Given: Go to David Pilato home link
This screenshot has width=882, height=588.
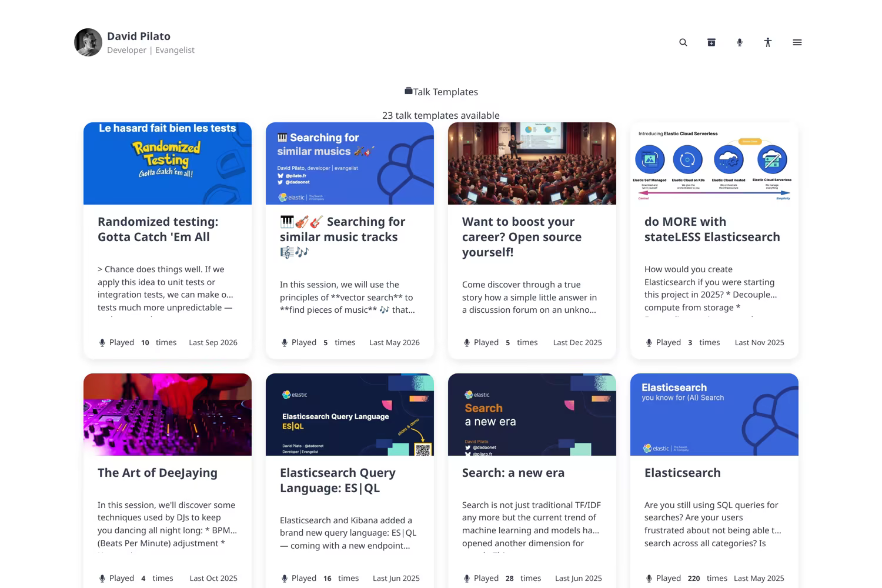Looking at the screenshot, I should click(x=139, y=36).
